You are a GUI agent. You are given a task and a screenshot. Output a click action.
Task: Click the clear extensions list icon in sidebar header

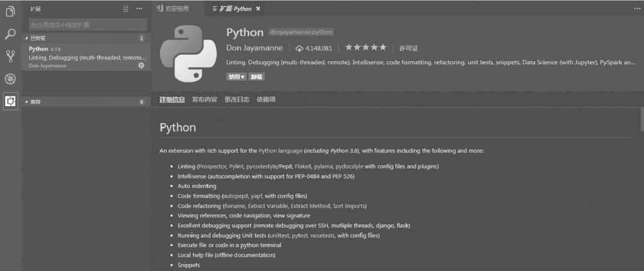pos(126,9)
